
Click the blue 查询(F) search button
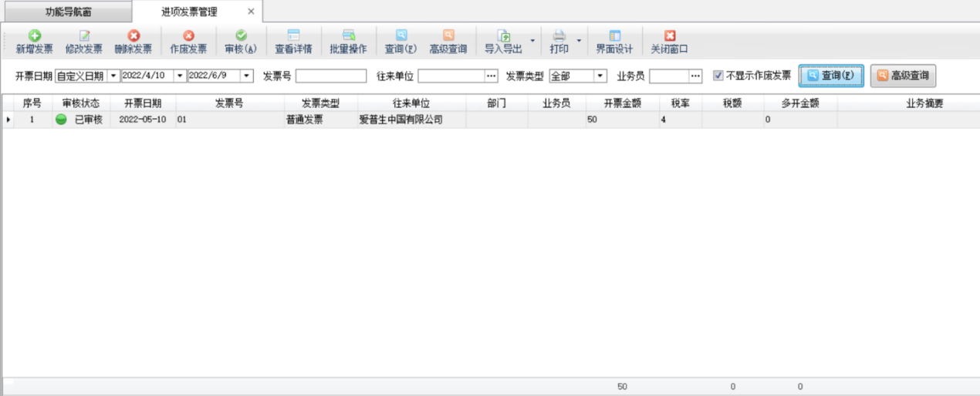point(831,76)
